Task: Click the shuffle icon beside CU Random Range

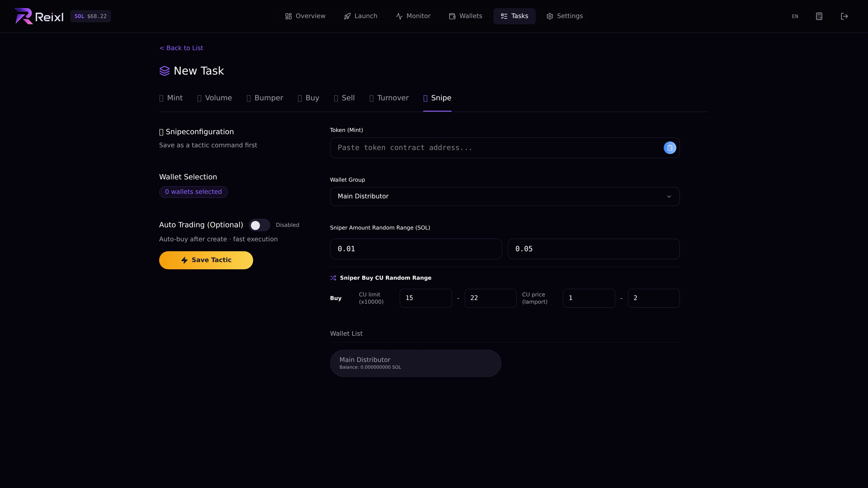Action: pos(333,278)
